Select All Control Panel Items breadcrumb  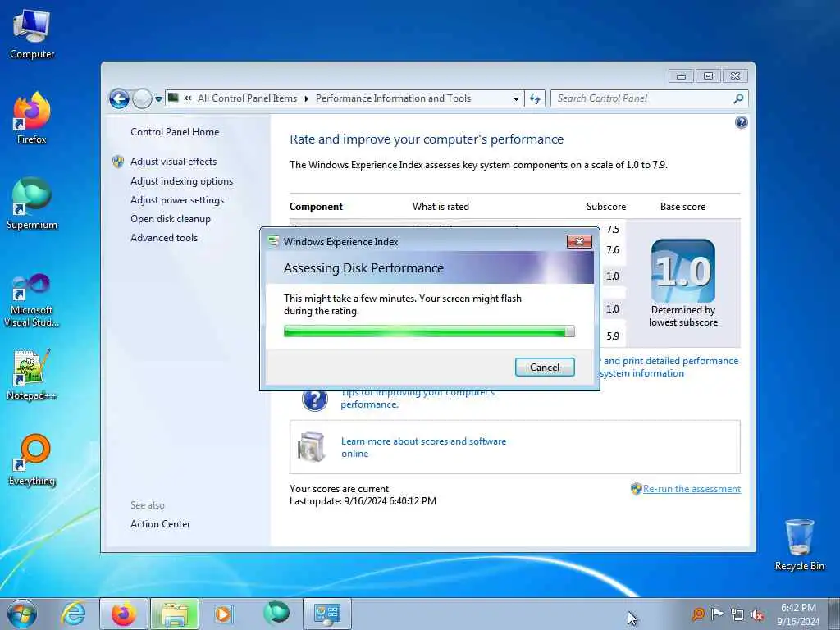point(247,98)
